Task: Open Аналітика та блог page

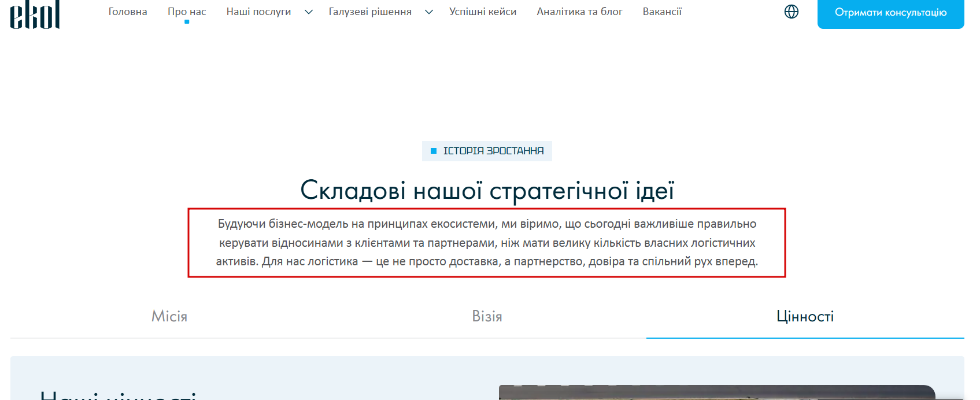Action: pos(579,12)
